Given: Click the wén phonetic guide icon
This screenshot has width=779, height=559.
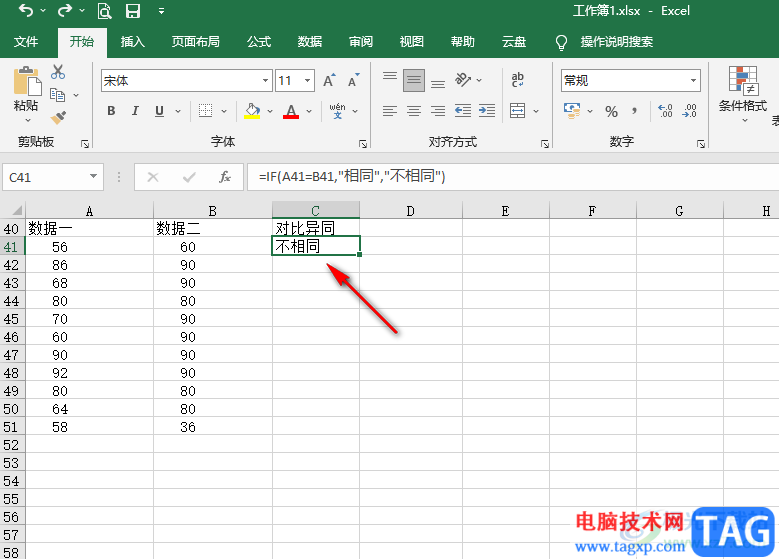Looking at the screenshot, I should click(337, 111).
